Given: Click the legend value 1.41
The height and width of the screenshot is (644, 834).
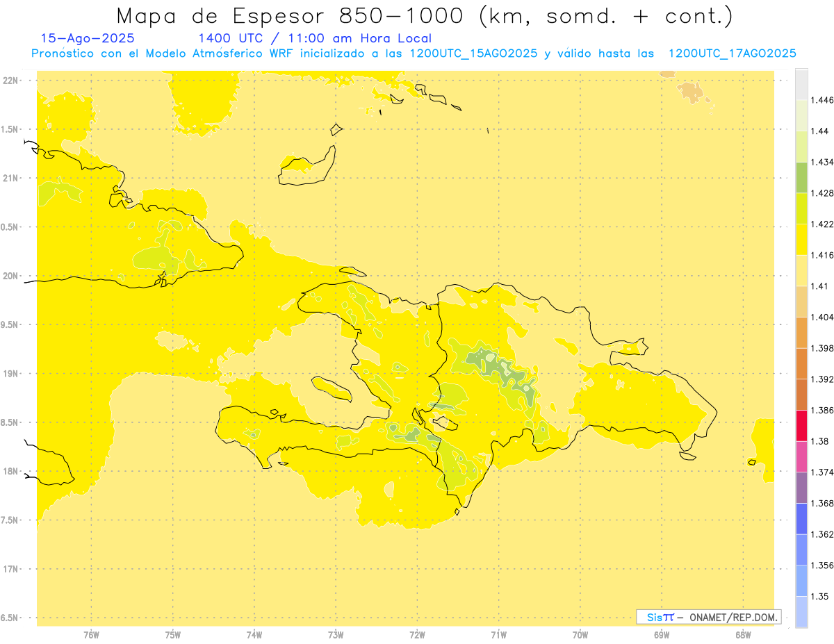Looking at the screenshot, I should [x=820, y=286].
